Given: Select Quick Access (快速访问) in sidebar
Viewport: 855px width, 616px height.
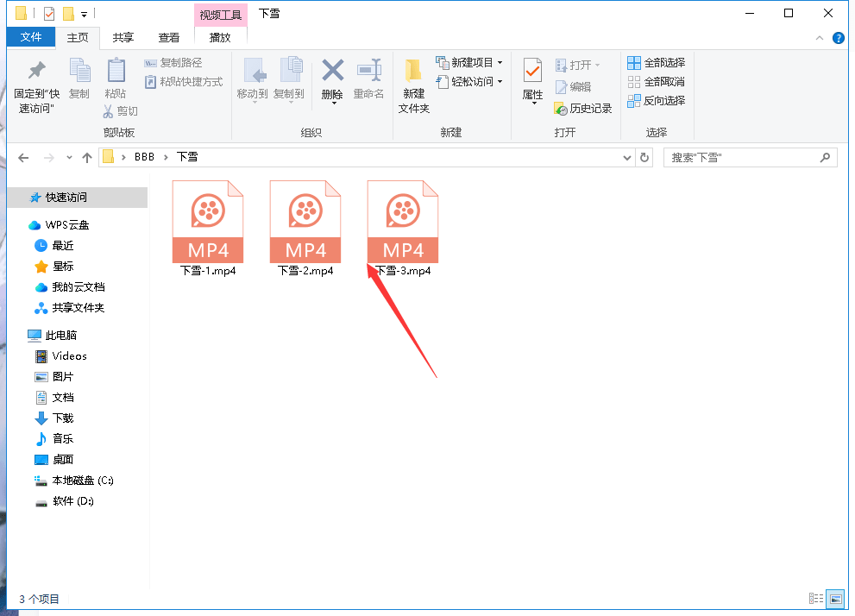Looking at the screenshot, I should 78,198.
